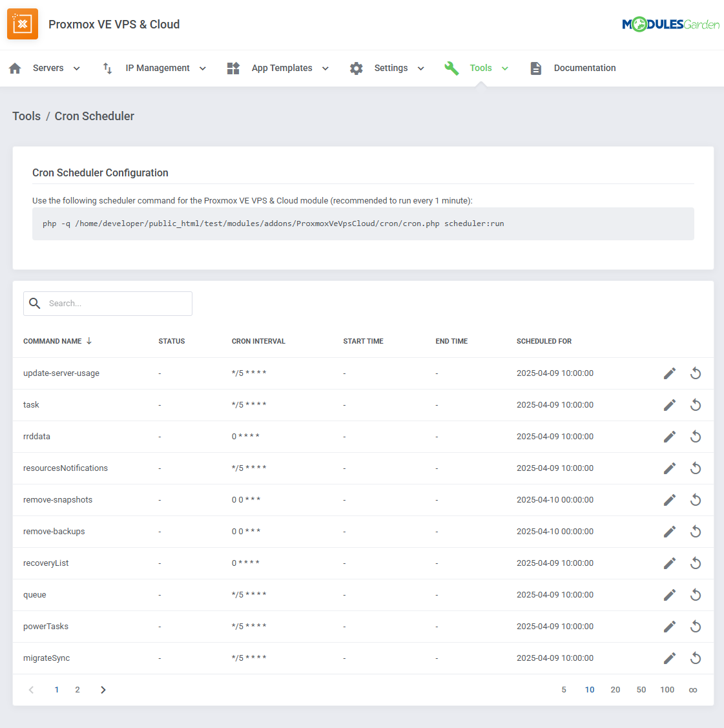This screenshot has width=724, height=728.
Task: Open the Tools menu
Action: pyautogui.click(x=481, y=68)
